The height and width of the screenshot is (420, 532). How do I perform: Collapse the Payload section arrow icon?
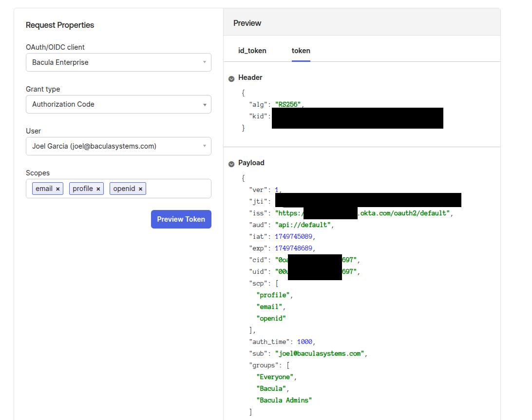tap(231, 164)
